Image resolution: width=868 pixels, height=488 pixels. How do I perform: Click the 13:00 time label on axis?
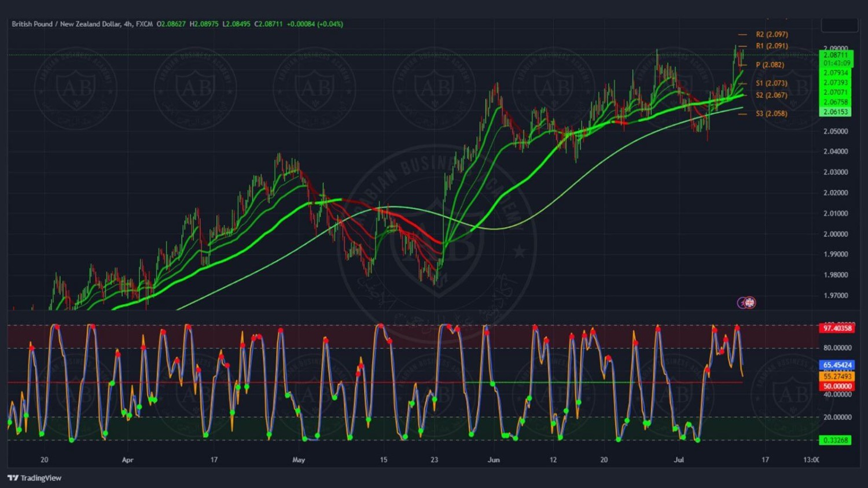[811, 460]
